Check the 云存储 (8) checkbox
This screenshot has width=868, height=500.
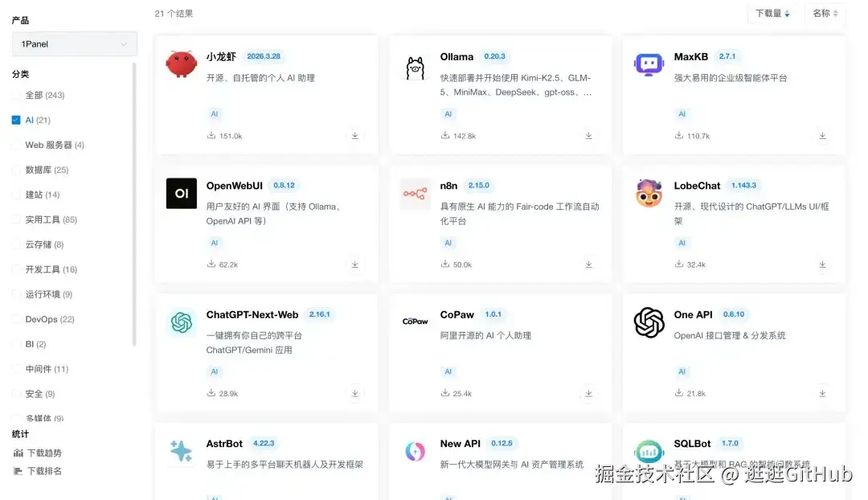[16, 244]
